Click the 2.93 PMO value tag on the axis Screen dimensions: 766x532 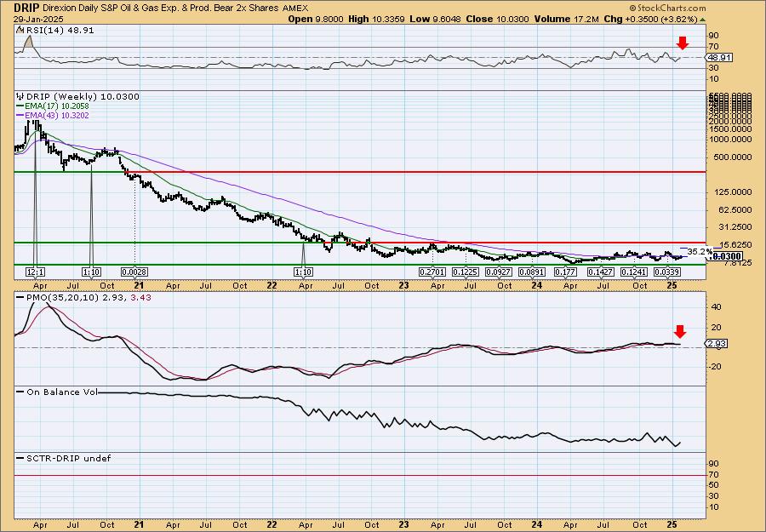pos(717,344)
